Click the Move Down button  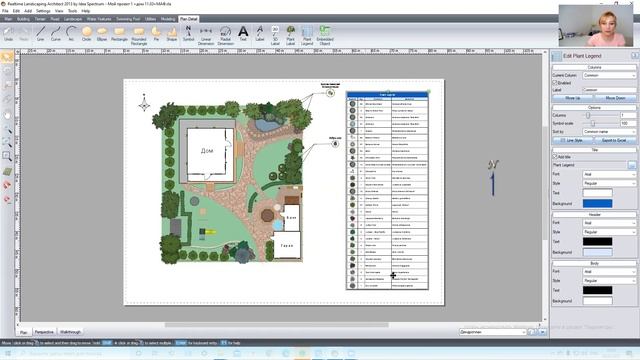[615, 98]
